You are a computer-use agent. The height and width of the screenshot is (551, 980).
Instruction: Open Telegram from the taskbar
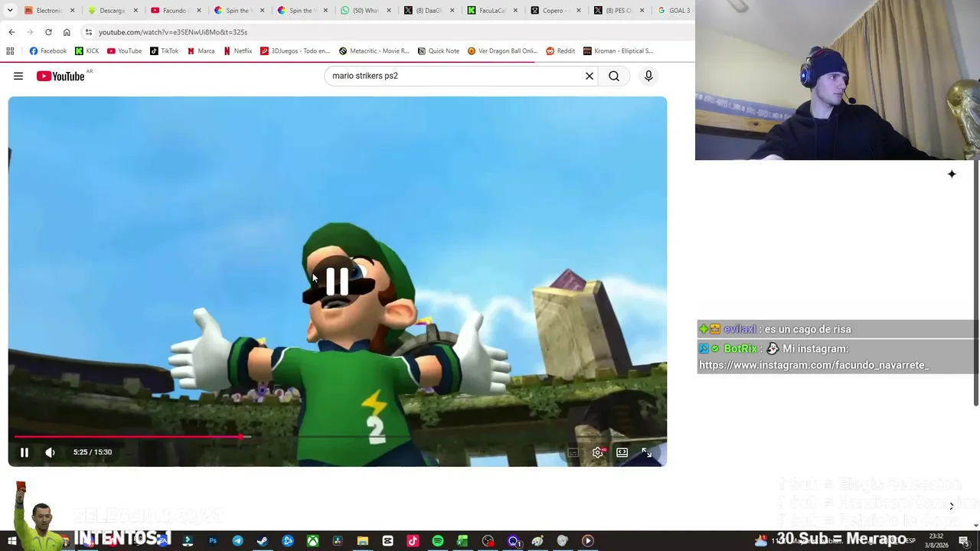237,541
